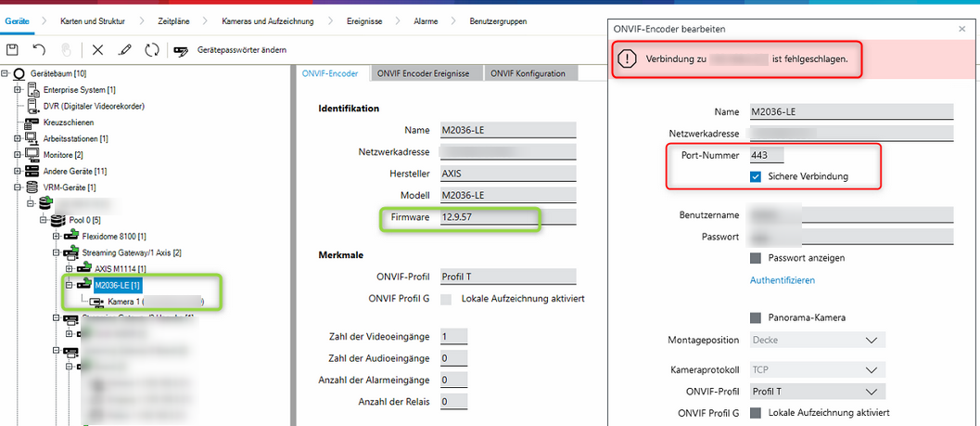Switch to ONVIF Encoder Ereignisse tab

425,73
